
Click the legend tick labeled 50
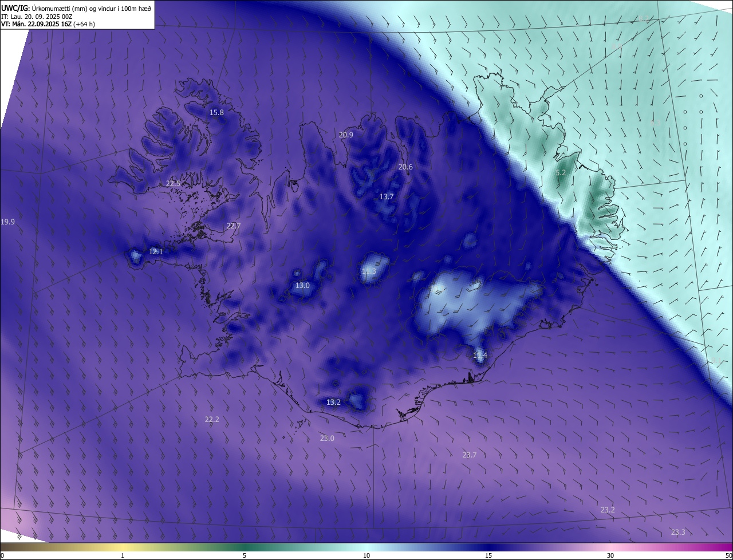(x=728, y=555)
